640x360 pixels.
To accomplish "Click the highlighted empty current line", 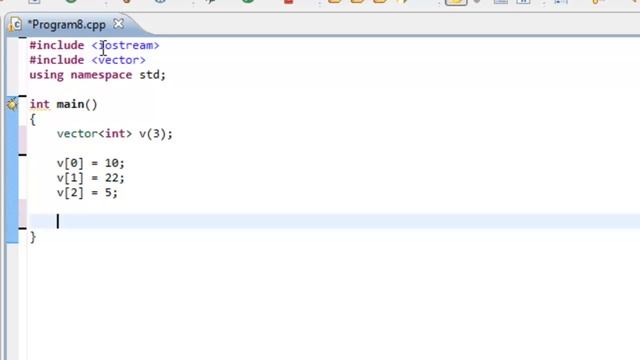I will click(x=334, y=221).
